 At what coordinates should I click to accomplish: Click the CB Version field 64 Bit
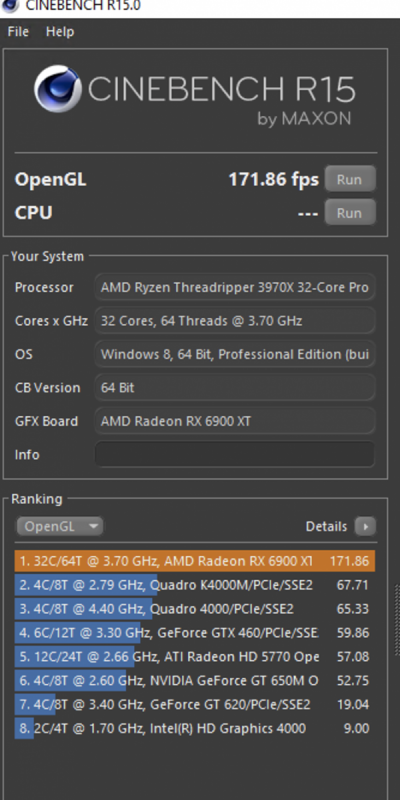tap(235, 387)
